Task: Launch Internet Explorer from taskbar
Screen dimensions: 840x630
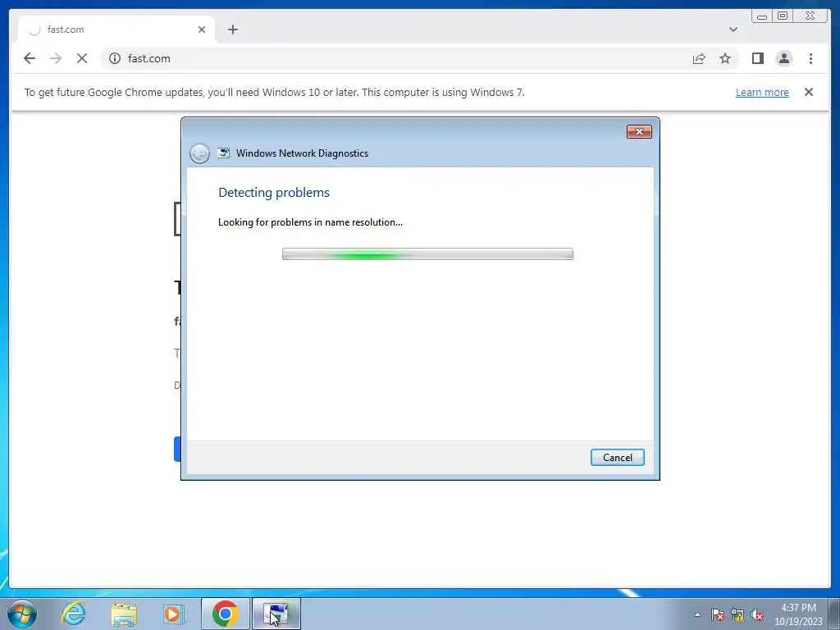Action: click(x=73, y=614)
